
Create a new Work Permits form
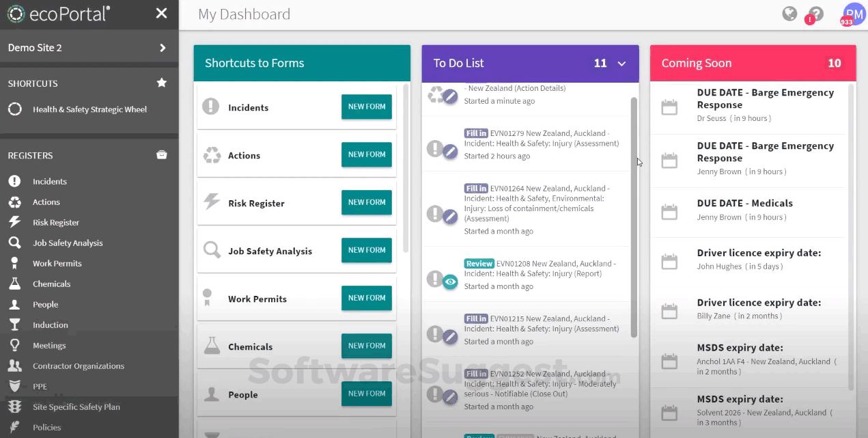pos(366,298)
